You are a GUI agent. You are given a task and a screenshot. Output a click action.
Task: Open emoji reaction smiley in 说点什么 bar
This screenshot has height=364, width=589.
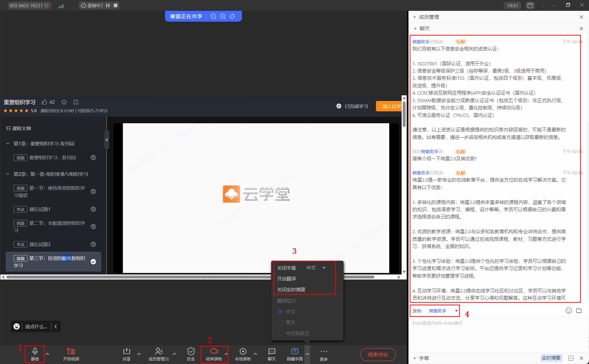(x=17, y=326)
